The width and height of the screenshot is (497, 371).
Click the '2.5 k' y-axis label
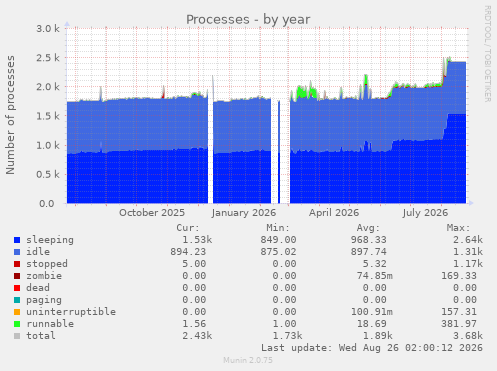[48, 58]
